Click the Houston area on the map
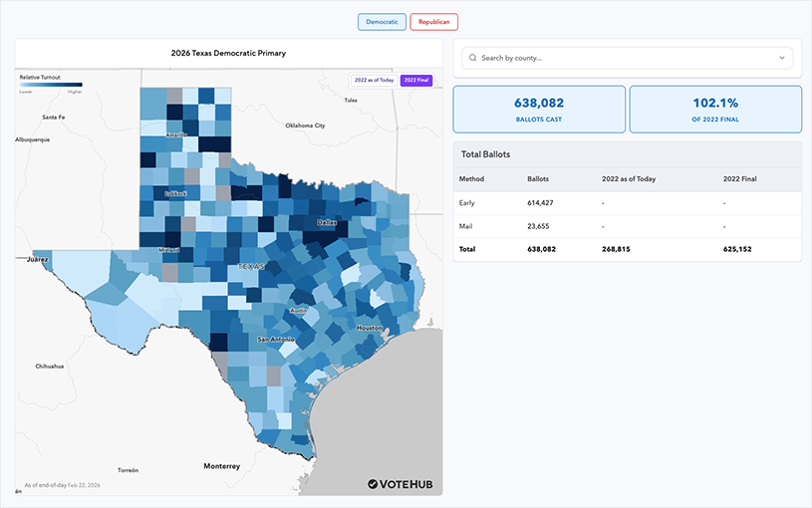This screenshot has width=812, height=508. (369, 328)
